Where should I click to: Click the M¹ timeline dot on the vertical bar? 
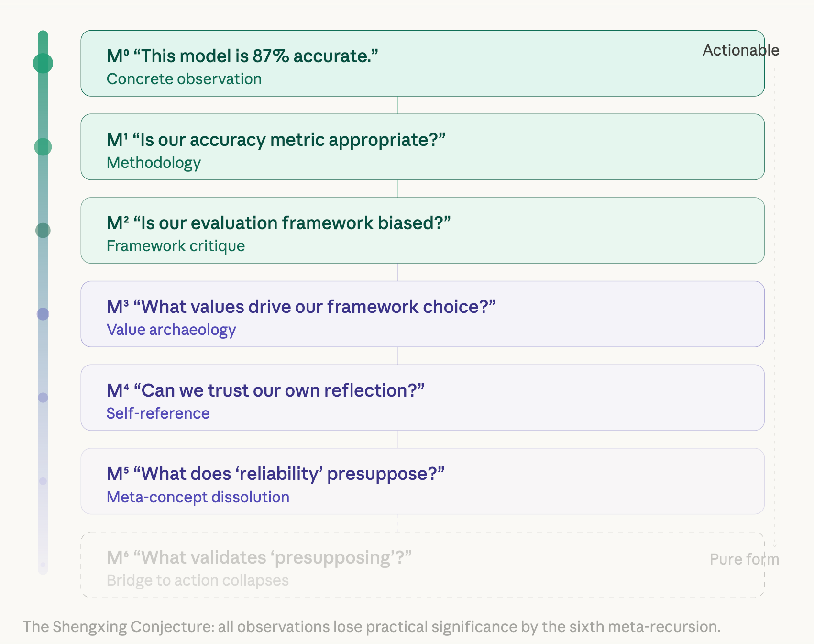pyautogui.click(x=43, y=147)
